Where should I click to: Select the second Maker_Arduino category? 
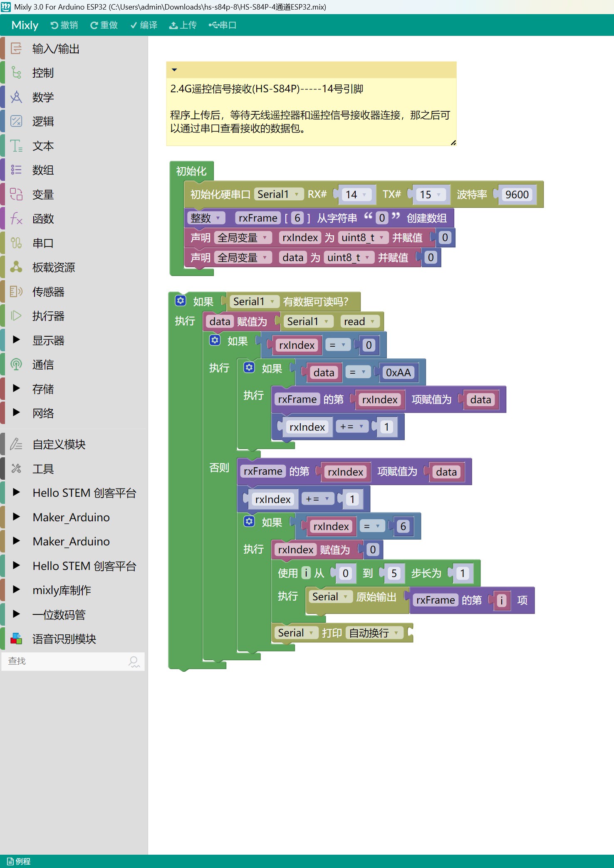click(x=74, y=541)
